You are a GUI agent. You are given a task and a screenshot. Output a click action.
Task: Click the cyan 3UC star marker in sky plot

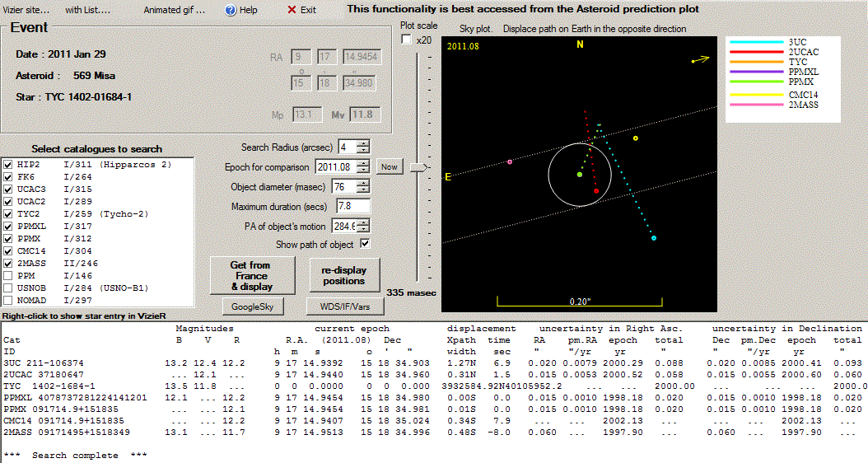click(654, 238)
